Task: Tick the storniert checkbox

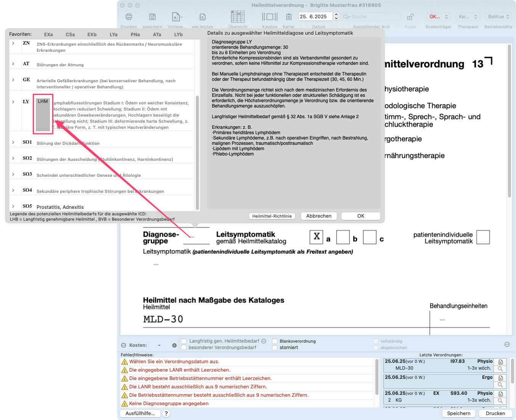Action: point(275,348)
